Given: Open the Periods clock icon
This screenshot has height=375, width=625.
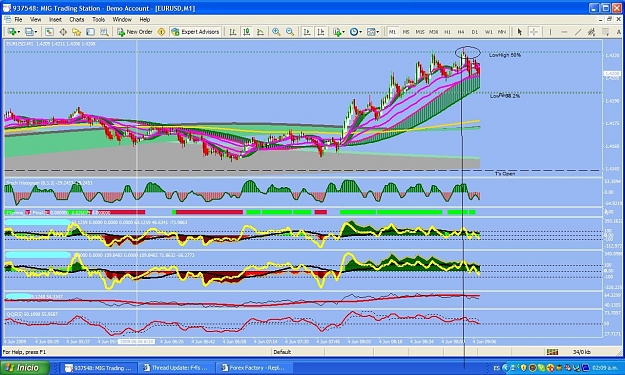Looking at the screenshot, I should tap(353, 32).
